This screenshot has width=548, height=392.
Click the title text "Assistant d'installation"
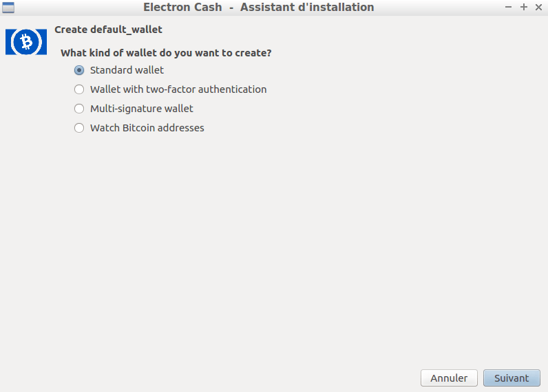(307, 7)
